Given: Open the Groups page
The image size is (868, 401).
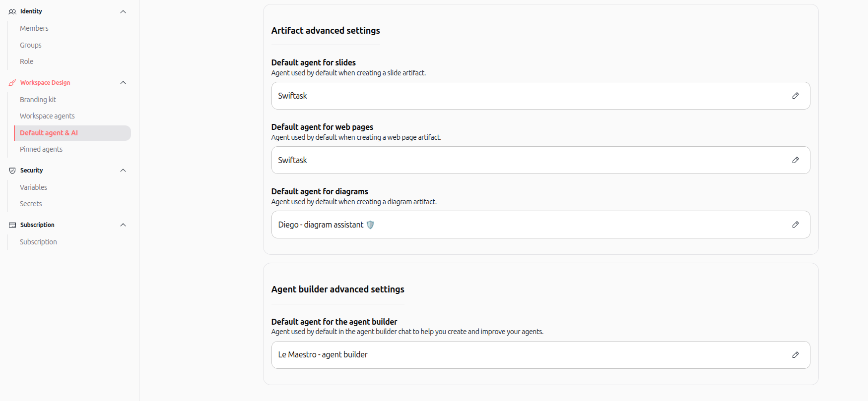Looking at the screenshot, I should click(x=31, y=45).
